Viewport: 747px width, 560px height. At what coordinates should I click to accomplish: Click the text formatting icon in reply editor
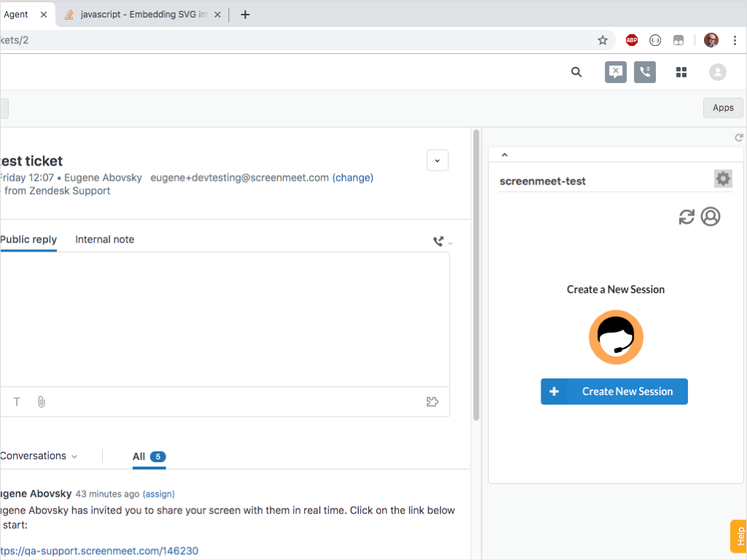(x=16, y=401)
